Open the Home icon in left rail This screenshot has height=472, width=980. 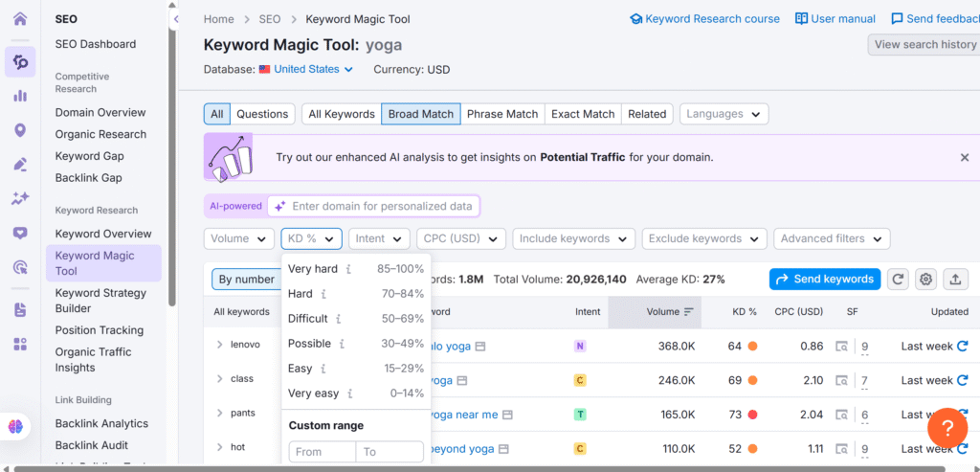coord(20,19)
